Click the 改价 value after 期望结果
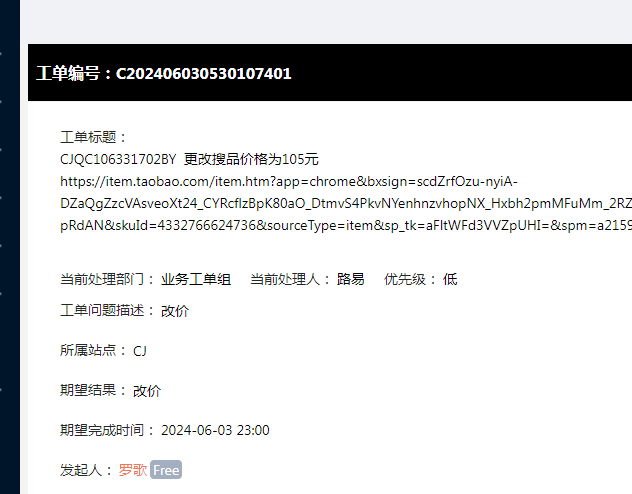The image size is (632, 494). coord(147,390)
